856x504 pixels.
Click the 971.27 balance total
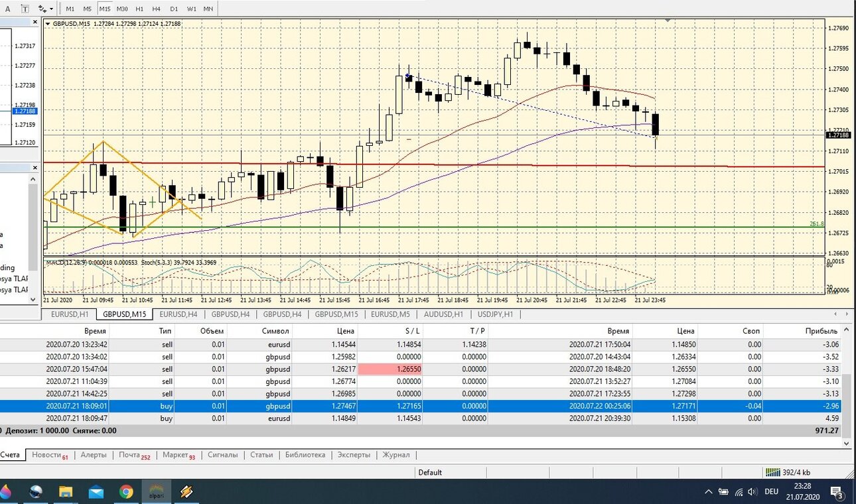coord(827,430)
